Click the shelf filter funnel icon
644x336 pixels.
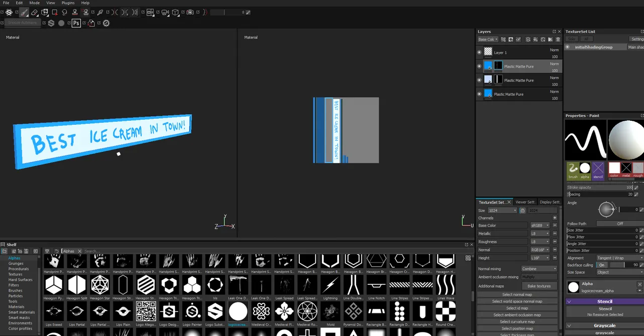tap(47, 251)
